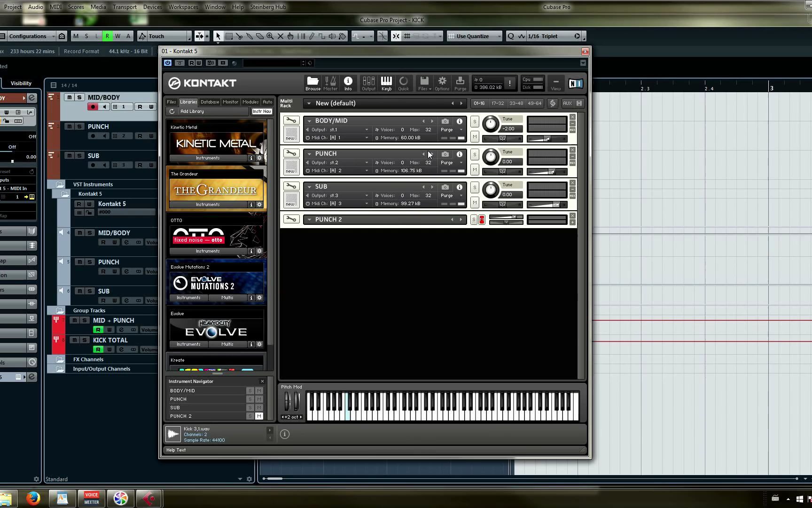Refresh the Kontakt library list
The width and height of the screenshot is (812, 508).
(172, 111)
